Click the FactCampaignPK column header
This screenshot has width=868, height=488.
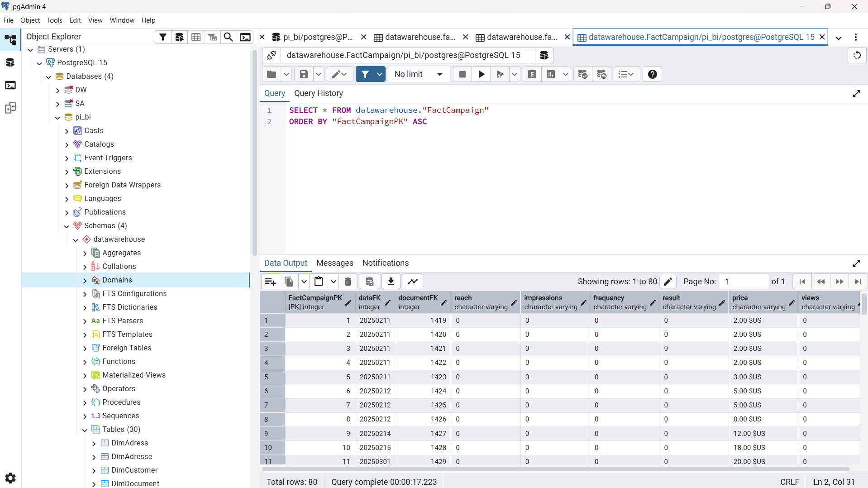pyautogui.click(x=320, y=302)
